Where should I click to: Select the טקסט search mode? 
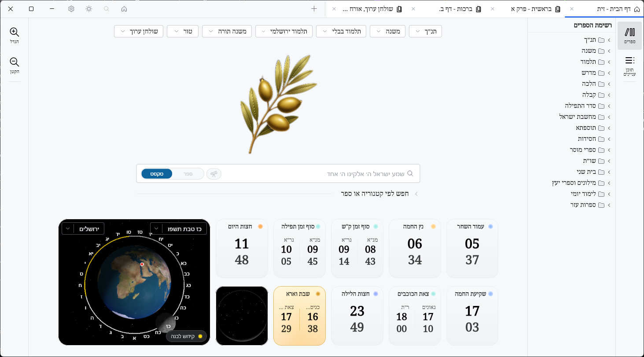pyautogui.click(x=157, y=174)
